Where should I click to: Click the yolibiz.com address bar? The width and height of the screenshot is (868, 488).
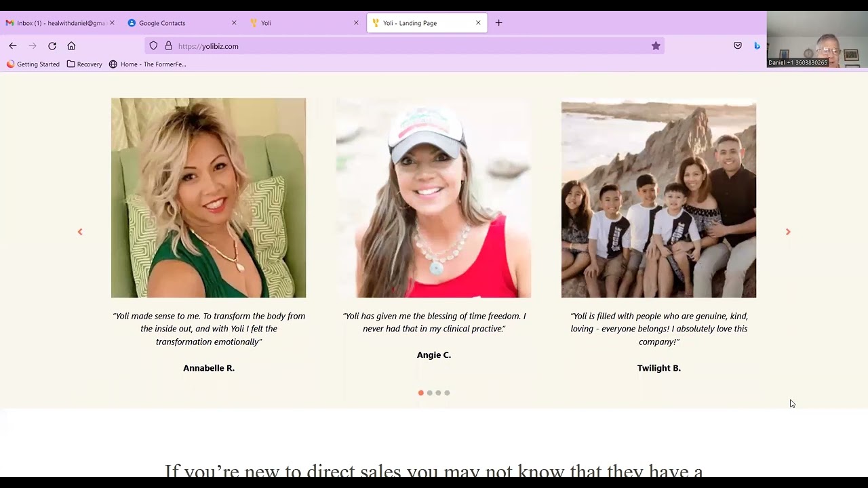404,46
